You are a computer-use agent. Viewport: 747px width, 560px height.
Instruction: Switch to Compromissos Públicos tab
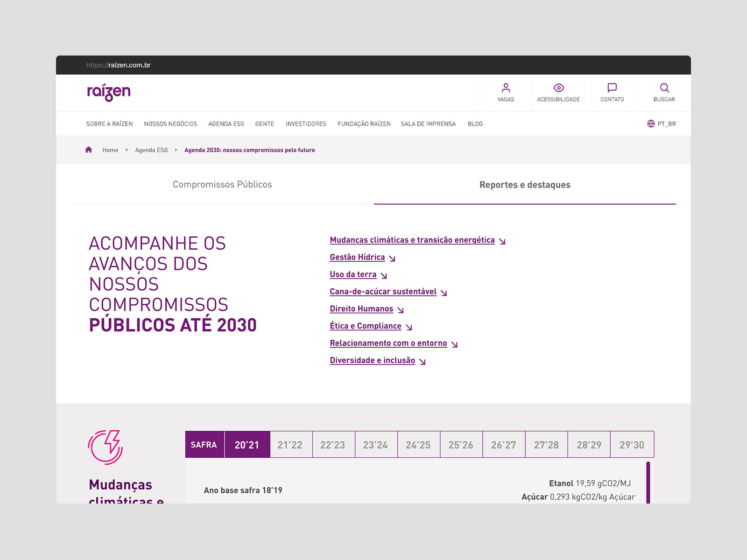pyautogui.click(x=222, y=184)
